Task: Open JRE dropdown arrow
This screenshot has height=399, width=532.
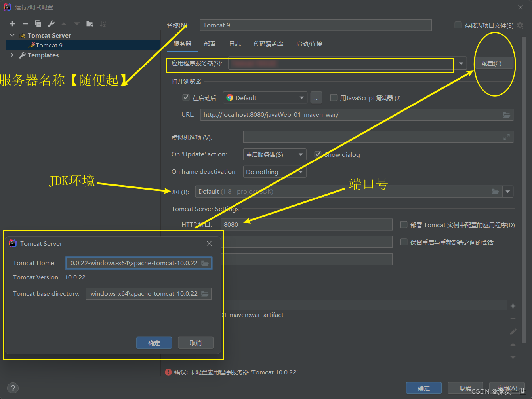Action: (x=508, y=192)
